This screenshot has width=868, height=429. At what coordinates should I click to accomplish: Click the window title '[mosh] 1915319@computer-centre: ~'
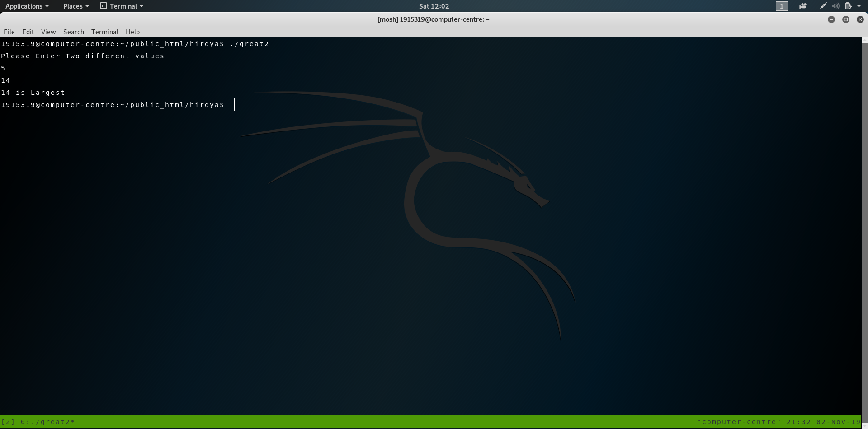[434, 19]
